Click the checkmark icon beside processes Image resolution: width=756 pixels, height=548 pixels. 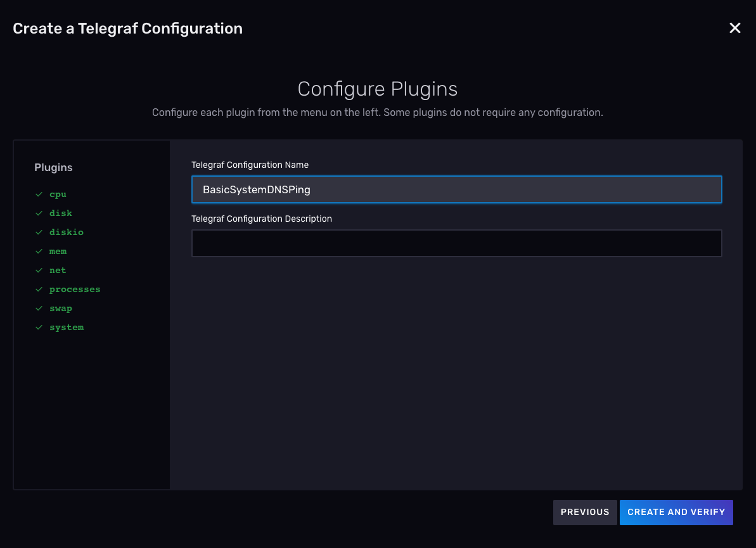click(x=39, y=289)
